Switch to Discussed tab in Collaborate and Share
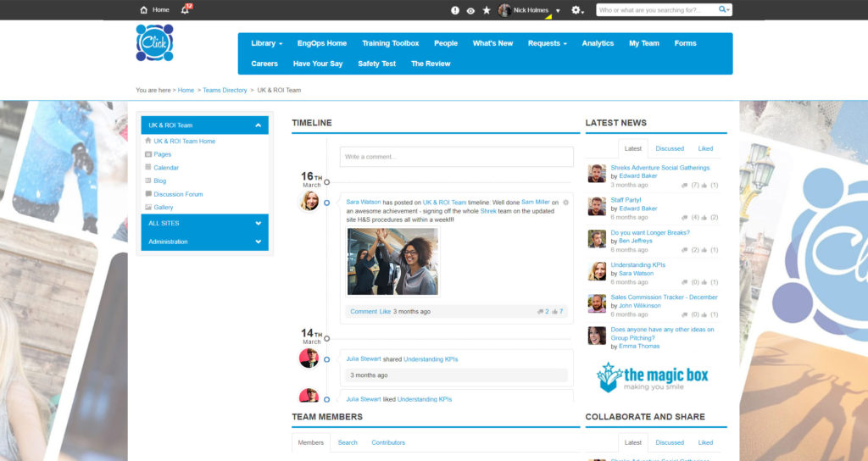 (670, 442)
